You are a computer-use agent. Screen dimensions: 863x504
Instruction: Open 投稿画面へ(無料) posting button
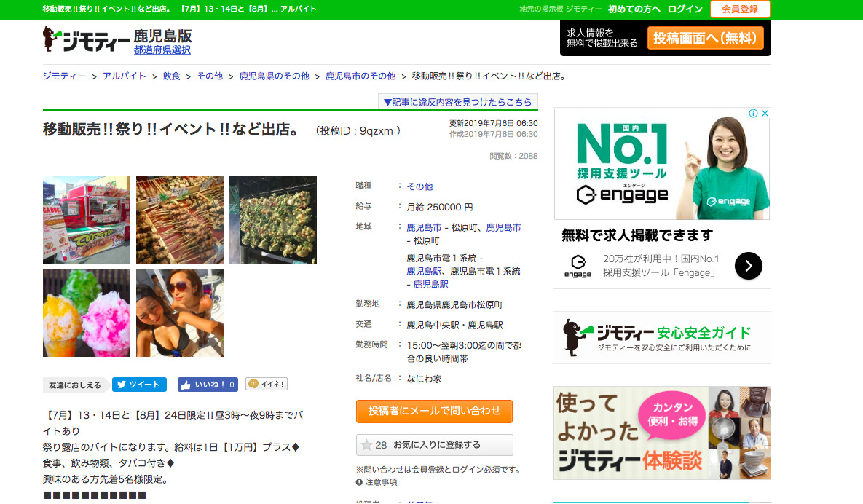click(x=705, y=38)
